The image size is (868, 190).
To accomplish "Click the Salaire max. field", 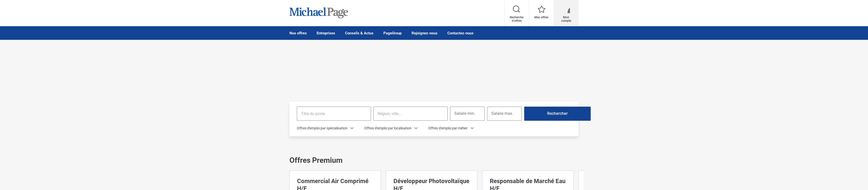I will (504, 114).
